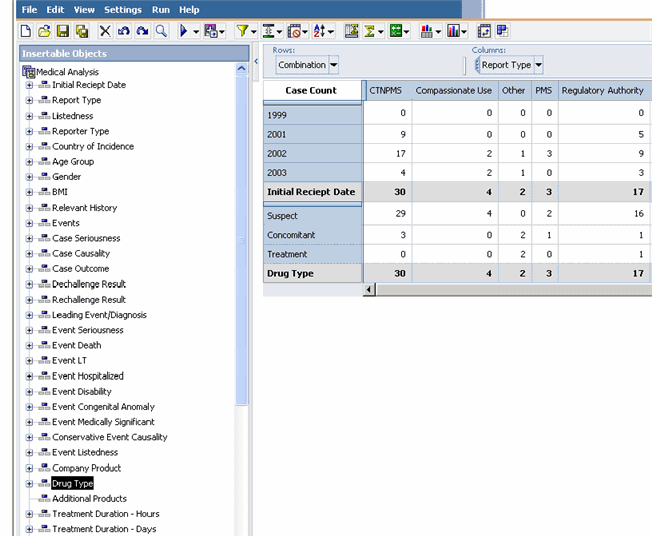This screenshot has height=536, width=652.
Task: Expand the Case Seriousness tree node
Action: pos(29,238)
